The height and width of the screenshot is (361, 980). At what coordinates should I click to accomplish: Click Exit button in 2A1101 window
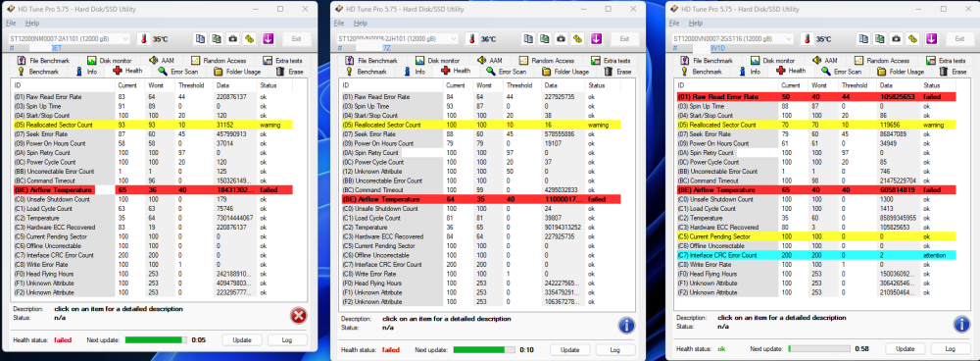(296, 39)
